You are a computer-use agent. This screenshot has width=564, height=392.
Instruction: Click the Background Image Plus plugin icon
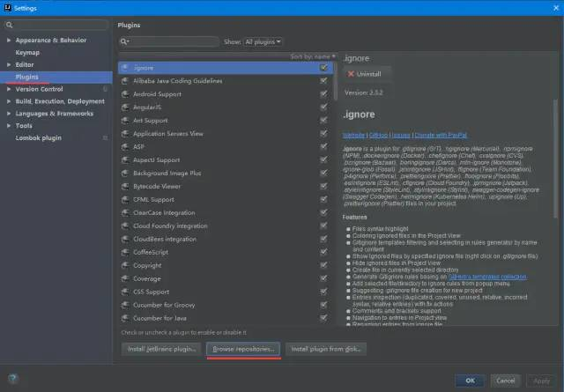point(125,174)
